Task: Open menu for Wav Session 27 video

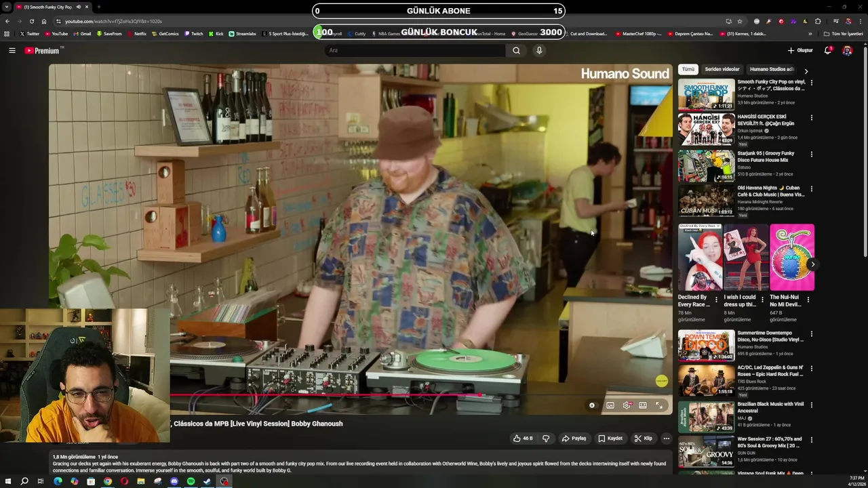Action: [812, 440]
